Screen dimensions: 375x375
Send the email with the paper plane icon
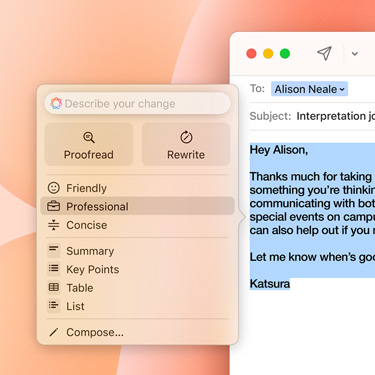point(324,53)
